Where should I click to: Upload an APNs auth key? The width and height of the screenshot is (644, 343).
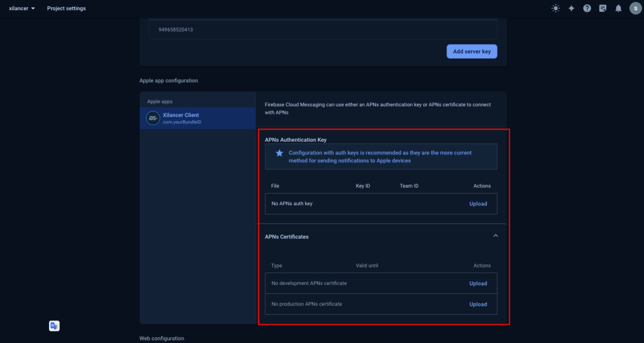(478, 204)
